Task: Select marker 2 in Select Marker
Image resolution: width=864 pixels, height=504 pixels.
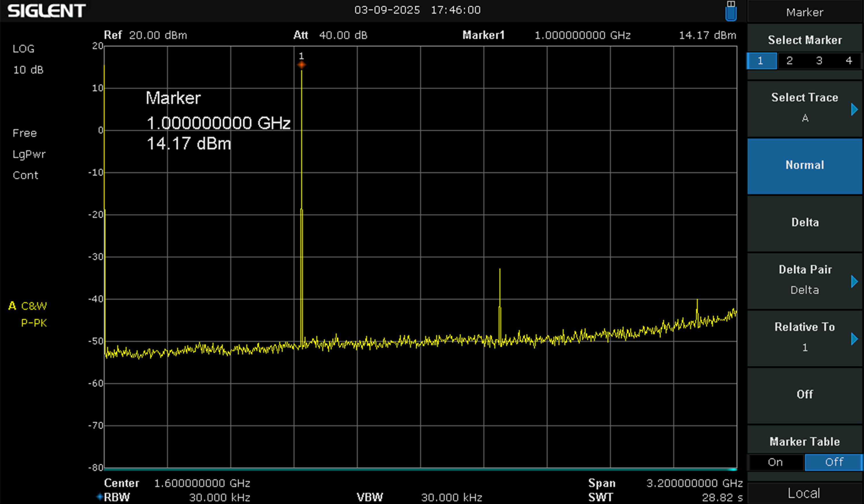Action: 790,61
